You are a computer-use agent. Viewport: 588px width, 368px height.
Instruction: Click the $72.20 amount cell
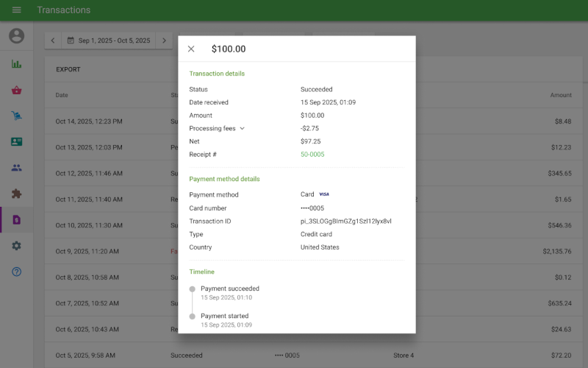pos(562,355)
